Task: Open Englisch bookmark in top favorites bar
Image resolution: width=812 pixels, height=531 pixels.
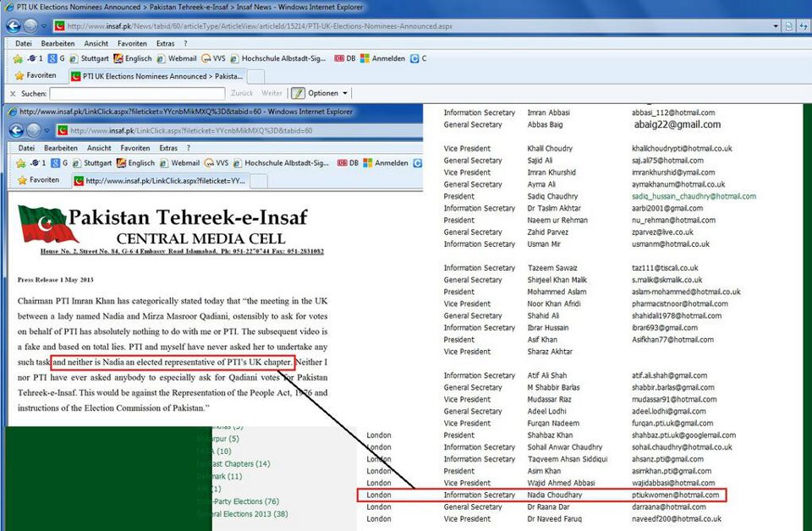Action: pyautogui.click(x=133, y=58)
